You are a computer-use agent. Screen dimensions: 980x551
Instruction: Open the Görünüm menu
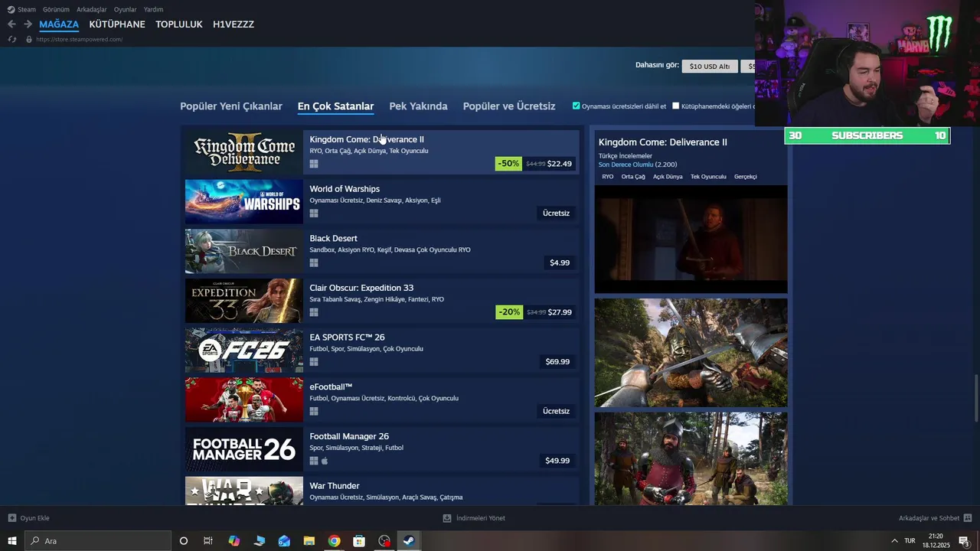coord(56,9)
